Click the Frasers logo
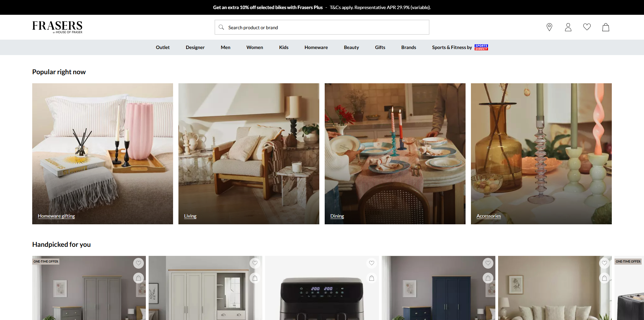Viewport: 644px width, 320px height. (57, 27)
